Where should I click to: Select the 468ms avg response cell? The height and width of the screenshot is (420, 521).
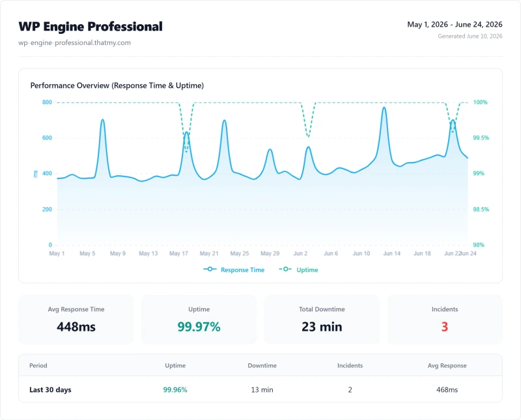447,390
